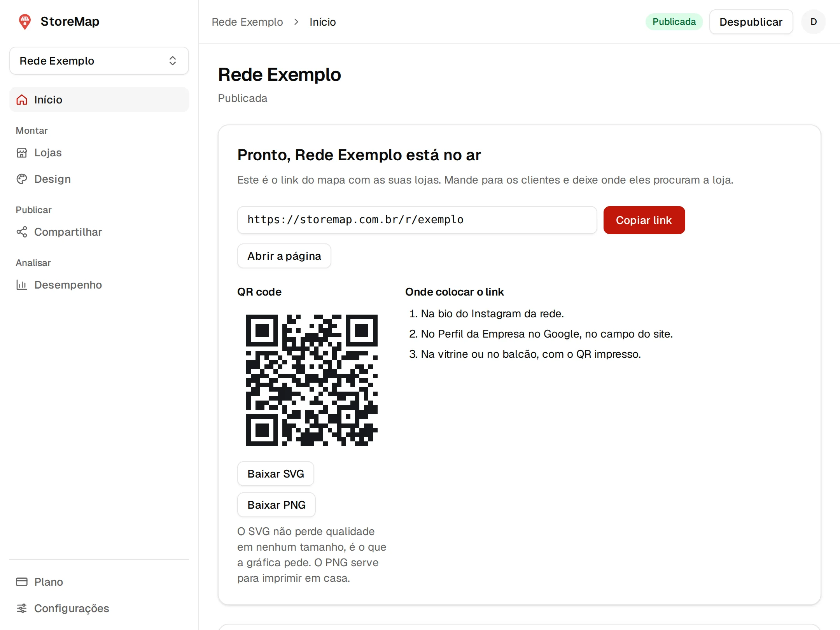Click the StoreMap brand name
Screen dimensions: 840x630
[x=70, y=22]
